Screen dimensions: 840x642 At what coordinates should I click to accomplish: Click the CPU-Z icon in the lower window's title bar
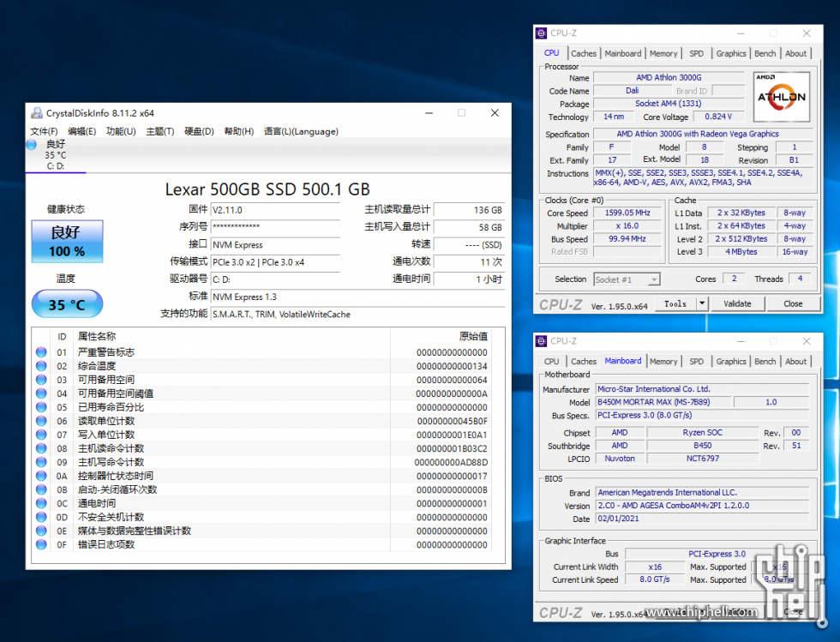pyautogui.click(x=541, y=341)
